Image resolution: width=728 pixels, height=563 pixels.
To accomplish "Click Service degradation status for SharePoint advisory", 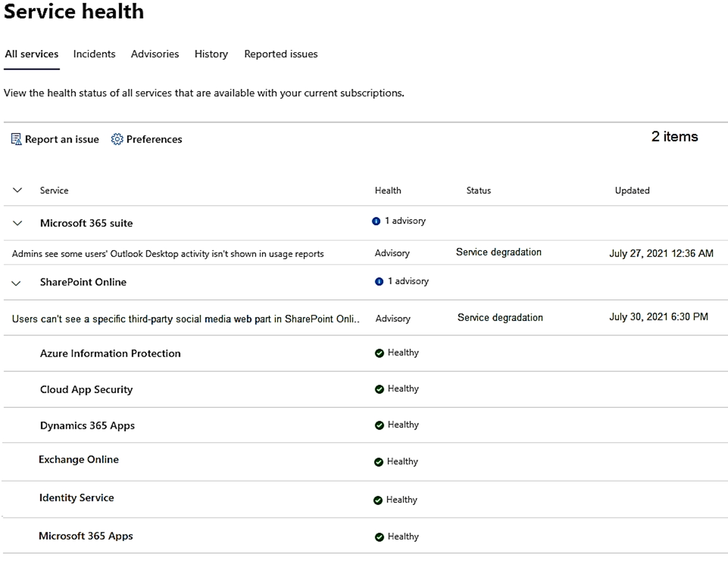I will click(500, 318).
